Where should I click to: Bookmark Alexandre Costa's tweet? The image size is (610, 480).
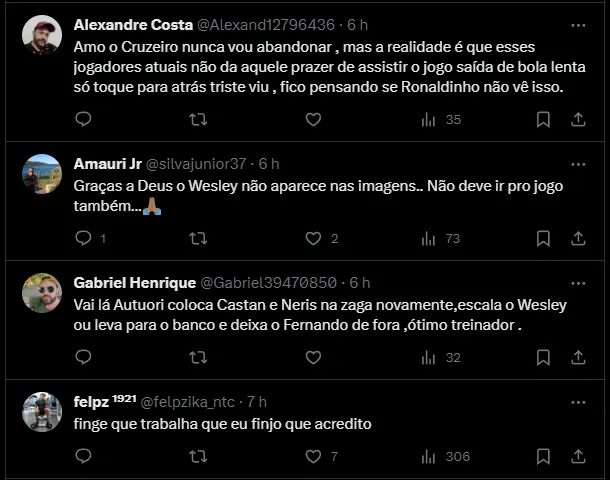coord(543,120)
